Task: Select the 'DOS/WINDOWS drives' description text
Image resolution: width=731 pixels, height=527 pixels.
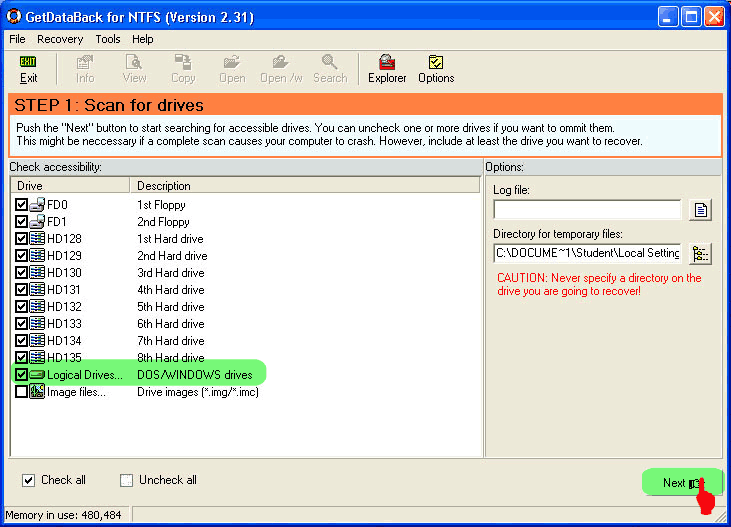Action: click(x=195, y=374)
